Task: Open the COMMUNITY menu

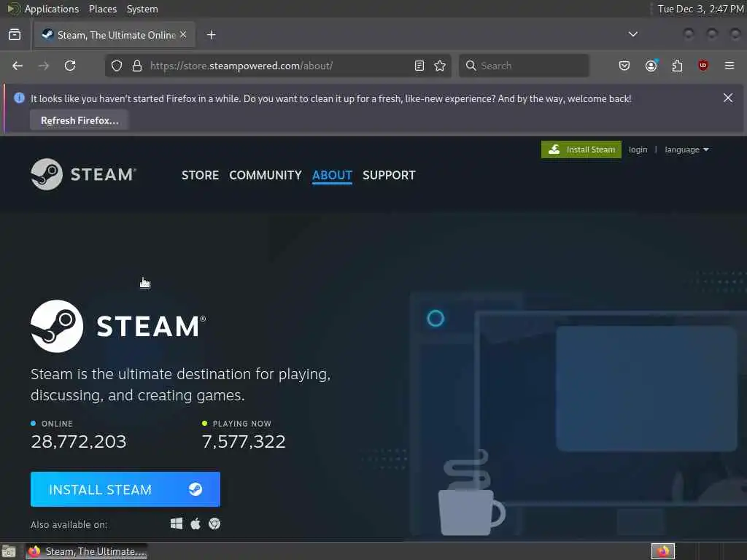Action: (x=266, y=175)
